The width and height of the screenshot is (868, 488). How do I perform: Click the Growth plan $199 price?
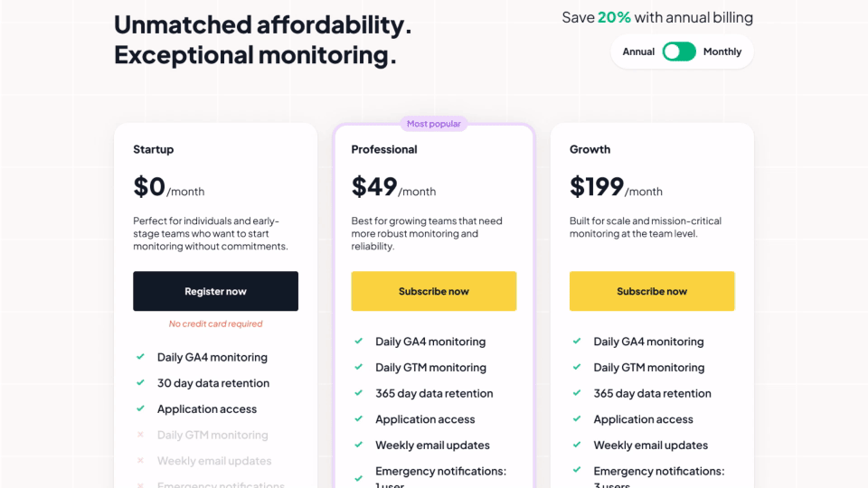(597, 187)
